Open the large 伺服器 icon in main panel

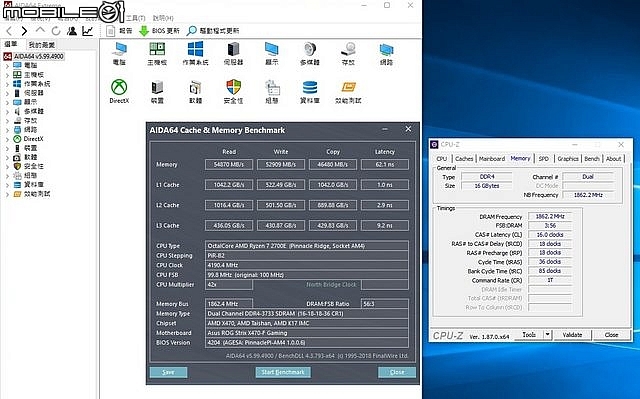pyautogui.click(x=233, y=53)
